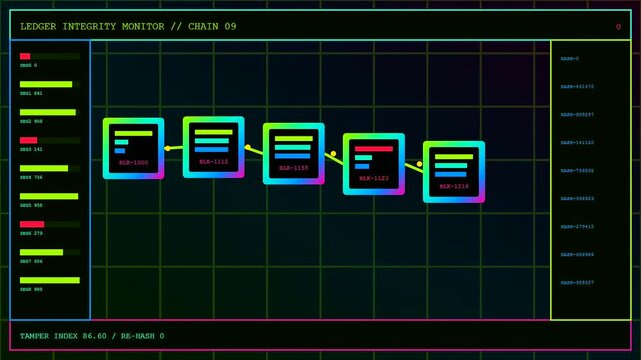Click the green bar above value 988
Screen dimensions: 641x360
point(49,280)
